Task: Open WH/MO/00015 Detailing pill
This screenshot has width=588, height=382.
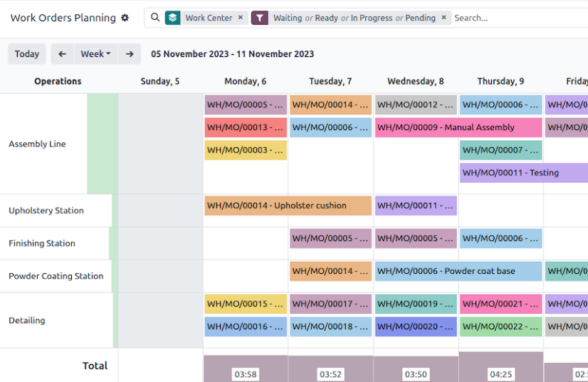Action: click(246, 304)
